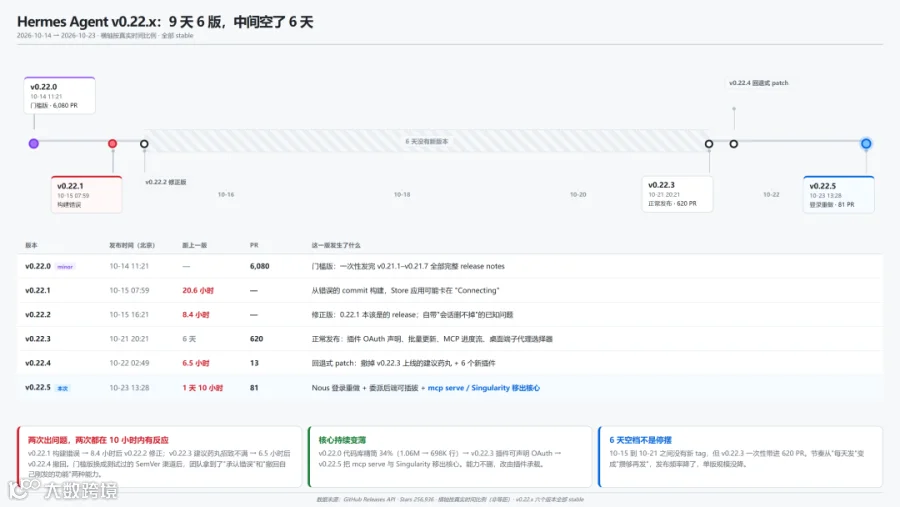900x507 pixels.
Task: Select the v0.22.1 version cell in table
Action: coord(38,291)
